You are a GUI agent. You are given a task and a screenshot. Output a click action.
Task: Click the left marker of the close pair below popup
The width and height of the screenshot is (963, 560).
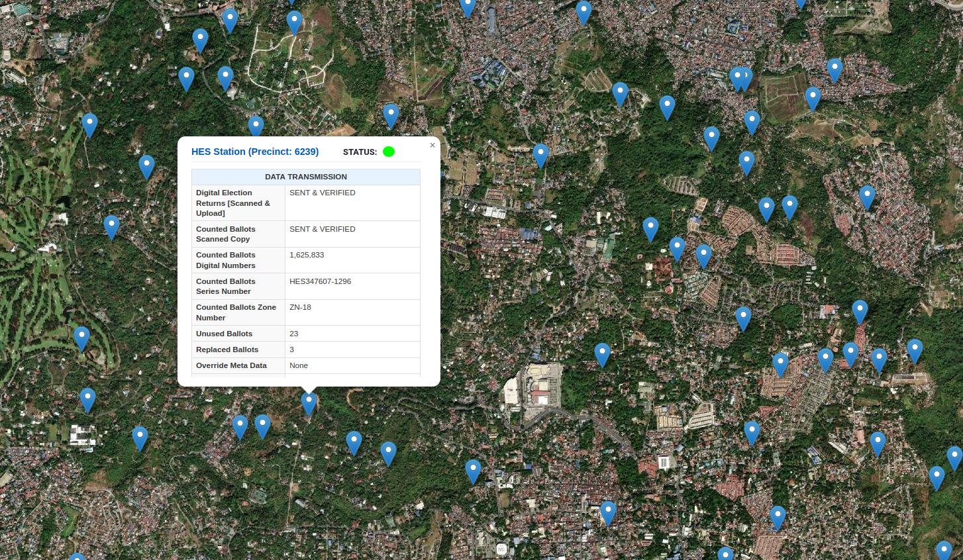(x=240, y=427)
